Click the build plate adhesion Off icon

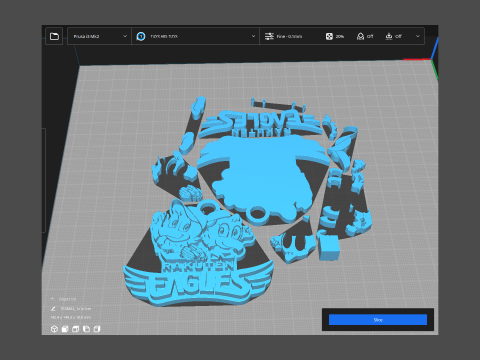tap(389, 36)
